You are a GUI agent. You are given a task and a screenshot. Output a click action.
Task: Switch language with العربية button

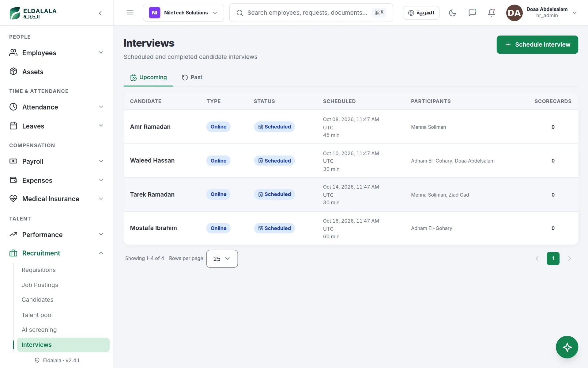tap(421, 13)
